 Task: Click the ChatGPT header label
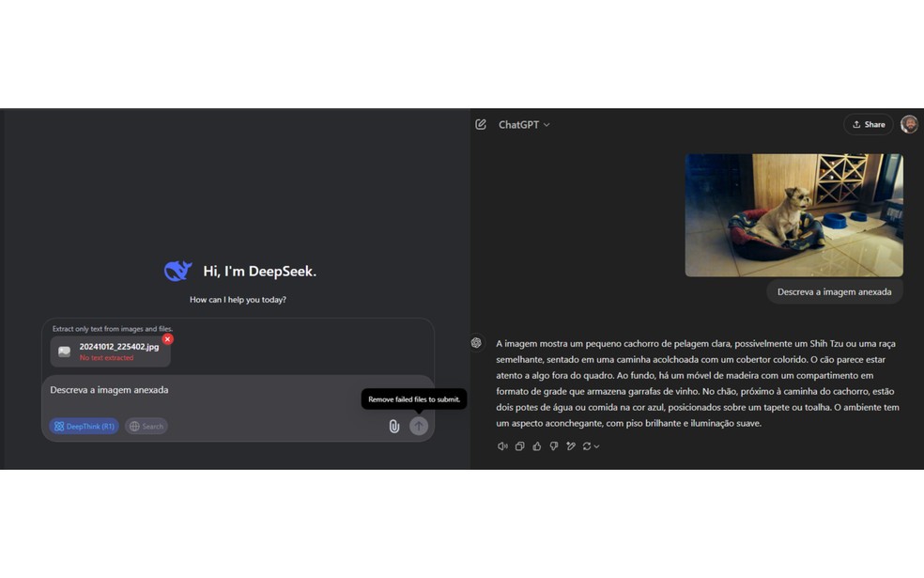tap(521, 124)
